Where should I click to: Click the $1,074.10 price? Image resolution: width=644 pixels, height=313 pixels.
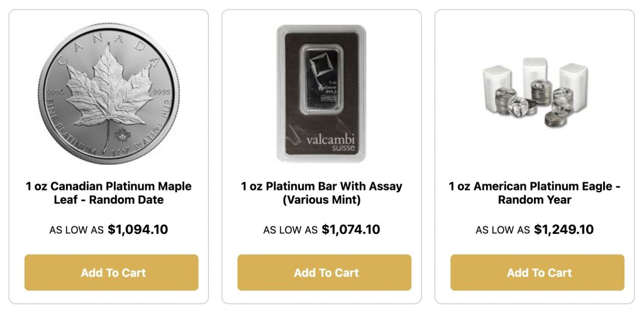pyautogui.click(x=351, y=229)
